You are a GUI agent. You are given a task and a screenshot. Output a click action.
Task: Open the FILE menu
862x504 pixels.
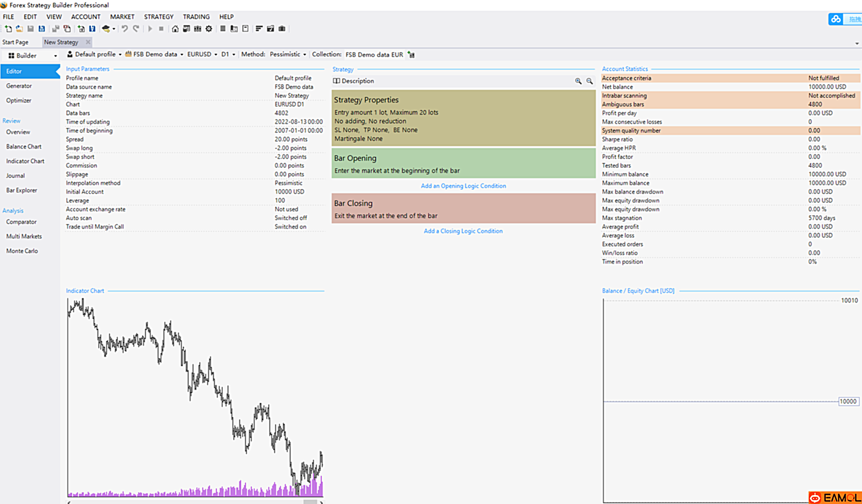click(x=8, y=17)
